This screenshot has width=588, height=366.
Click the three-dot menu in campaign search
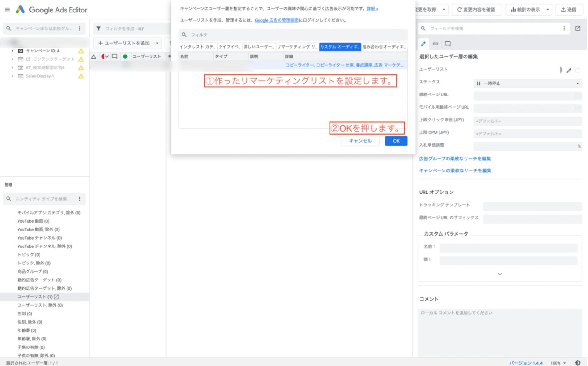click(x=80, y=28)
